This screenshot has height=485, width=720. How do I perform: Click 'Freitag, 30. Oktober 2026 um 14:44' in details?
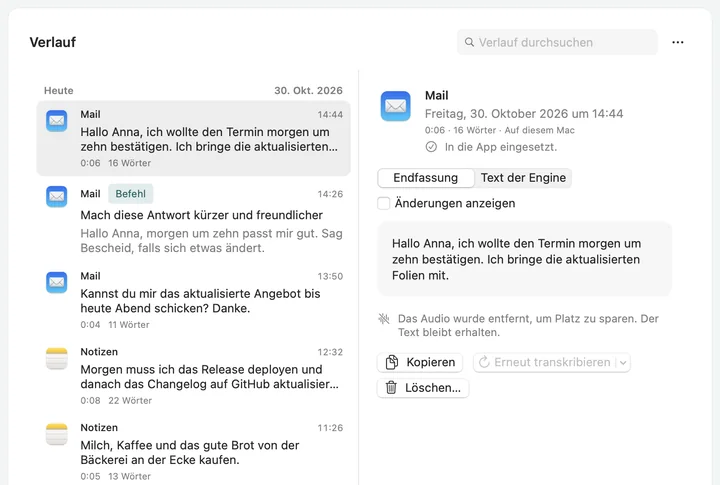coord(524,113)
